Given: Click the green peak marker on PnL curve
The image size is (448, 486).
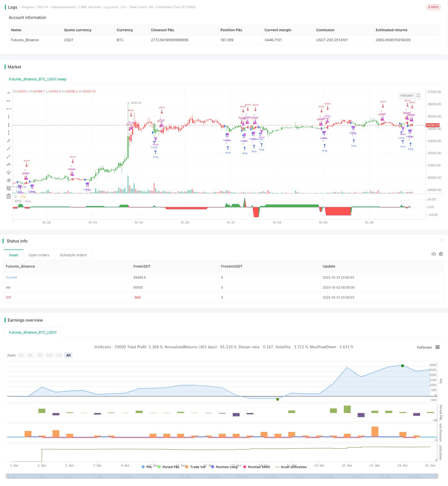Looking at the screenshot, I should (402, 366).
